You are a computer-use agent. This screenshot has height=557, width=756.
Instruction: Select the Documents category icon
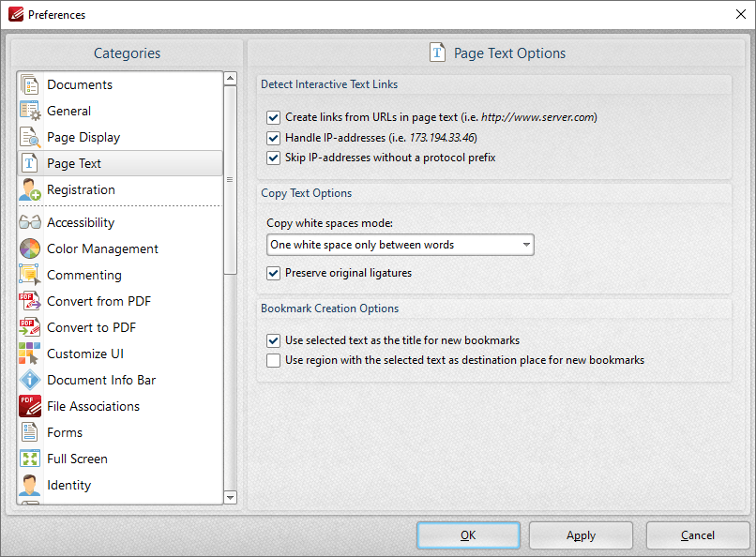[x=33, y=84]
